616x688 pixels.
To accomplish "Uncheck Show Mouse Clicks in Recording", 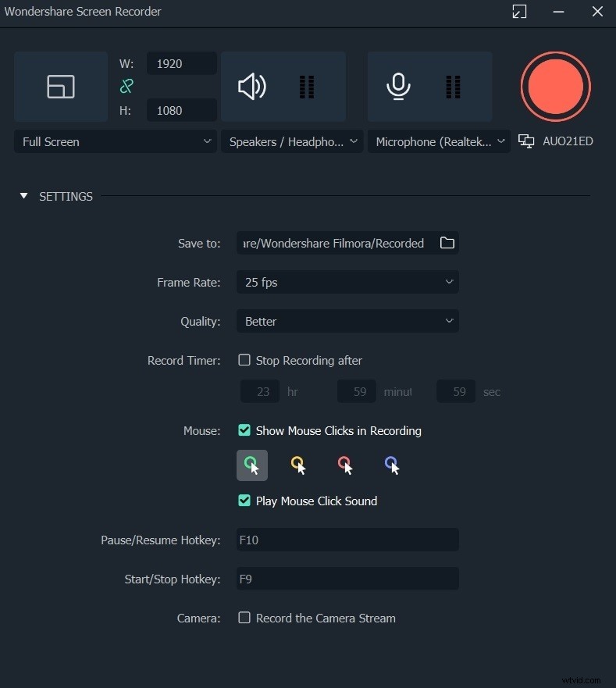I will coord(244,430).
